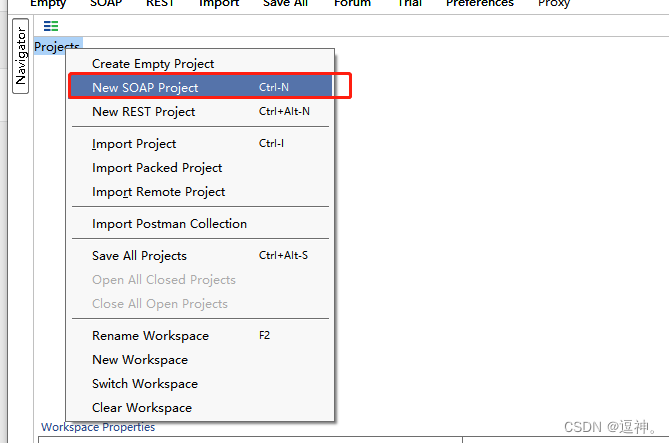Choose New Workspace menu item
This screenshot has width=669, height=443.
tap(200, 360)
